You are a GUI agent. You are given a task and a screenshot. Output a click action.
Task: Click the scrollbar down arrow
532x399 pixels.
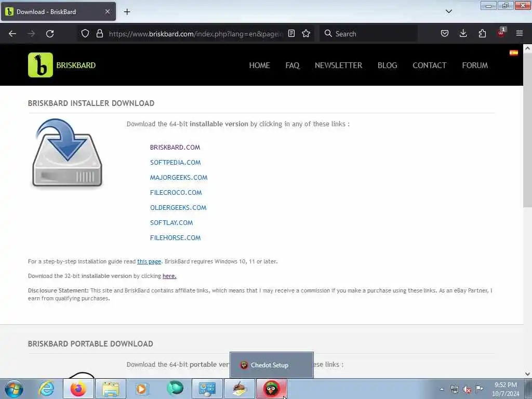[527, 374]
